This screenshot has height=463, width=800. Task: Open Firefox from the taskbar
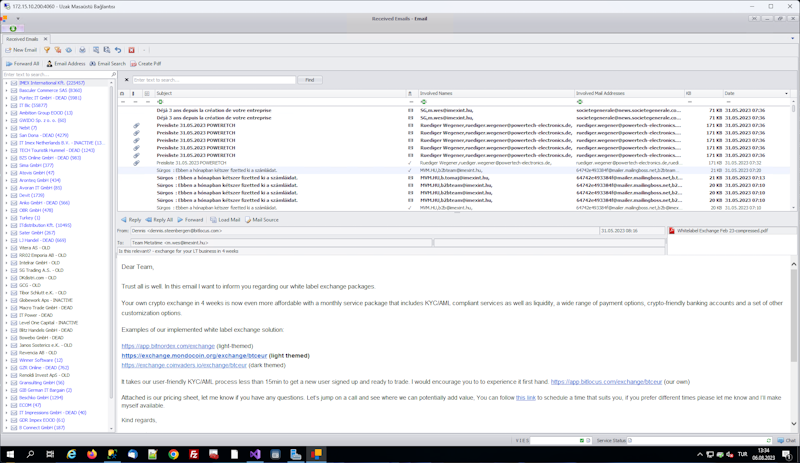click(x=91, y=454)
